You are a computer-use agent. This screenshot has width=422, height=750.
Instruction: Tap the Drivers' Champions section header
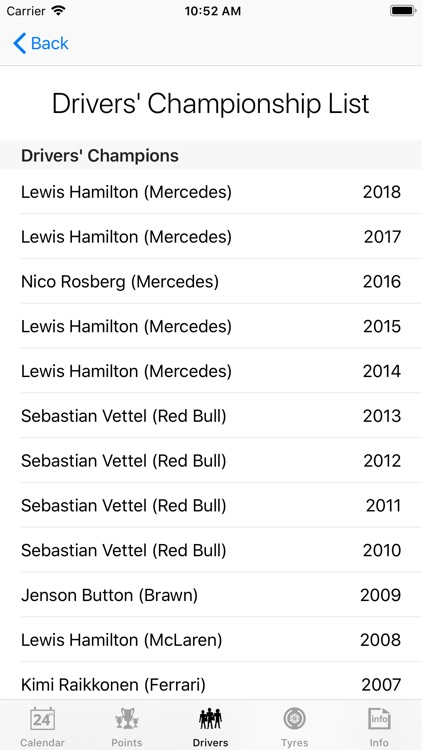pos(211,155)
